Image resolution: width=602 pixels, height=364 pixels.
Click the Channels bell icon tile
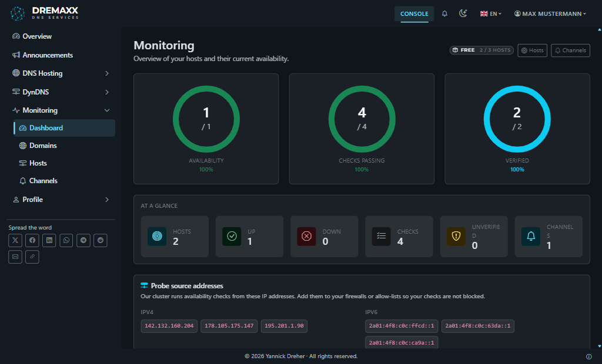(x=531, y=236)
